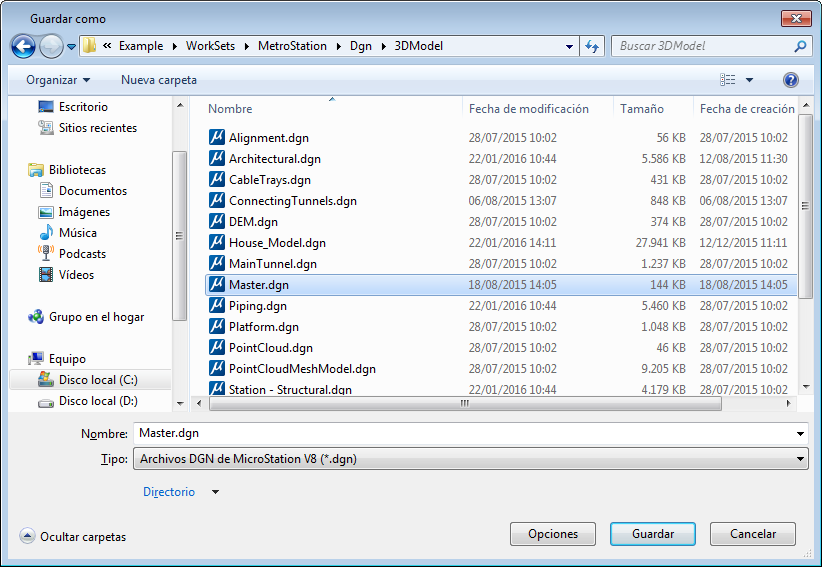Click WorkSets in the breadcrumb path

tap(210, 46)
